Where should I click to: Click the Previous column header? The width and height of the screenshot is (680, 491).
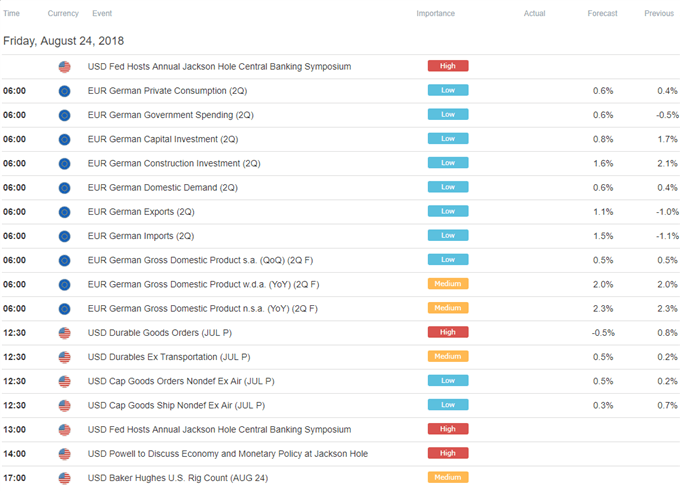point(659,13)
